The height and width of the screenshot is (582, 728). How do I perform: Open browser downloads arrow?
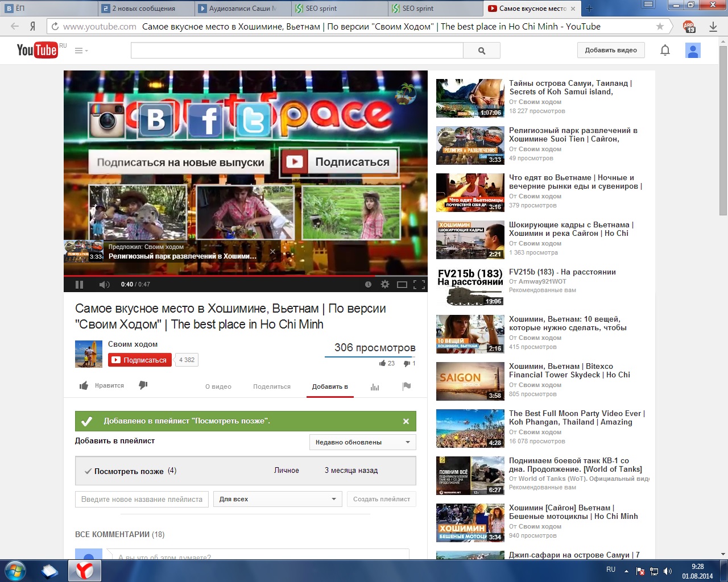pyautogui.click(x=713, y=26)
